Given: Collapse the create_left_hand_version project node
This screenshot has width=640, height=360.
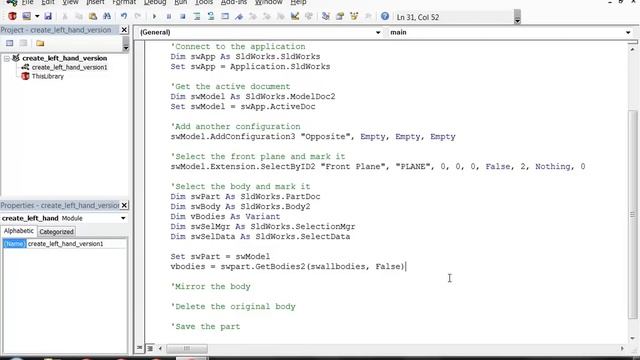Looking at the screenshot, I should click(7, 58).
